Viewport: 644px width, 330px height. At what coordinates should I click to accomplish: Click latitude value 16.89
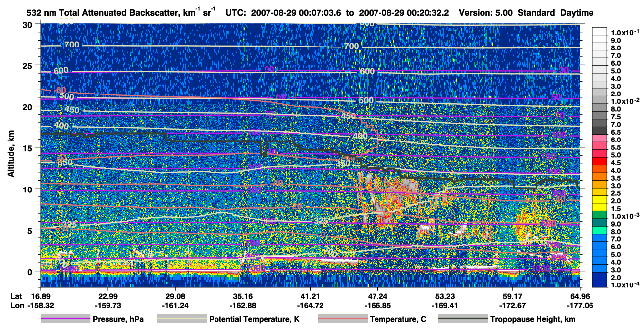40,296
